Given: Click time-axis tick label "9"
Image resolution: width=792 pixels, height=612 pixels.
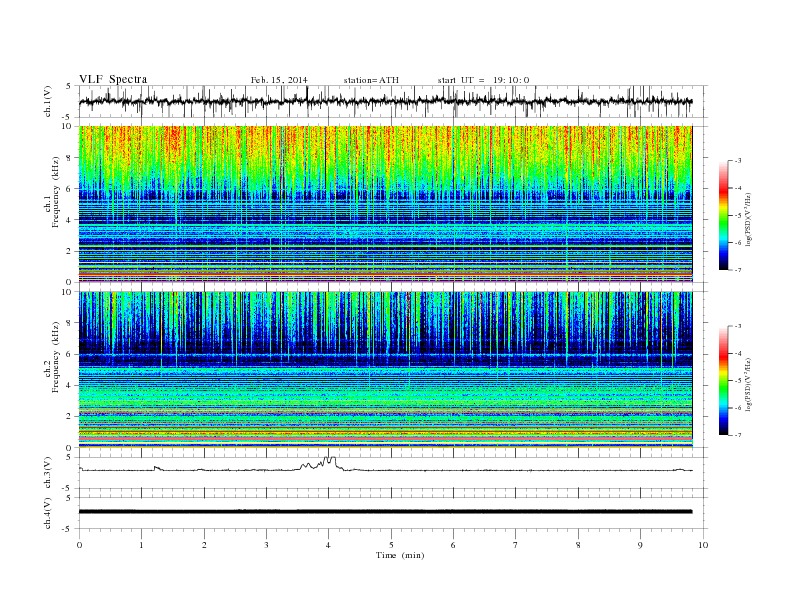Looking at the screenshot, I should click(640, 545).
